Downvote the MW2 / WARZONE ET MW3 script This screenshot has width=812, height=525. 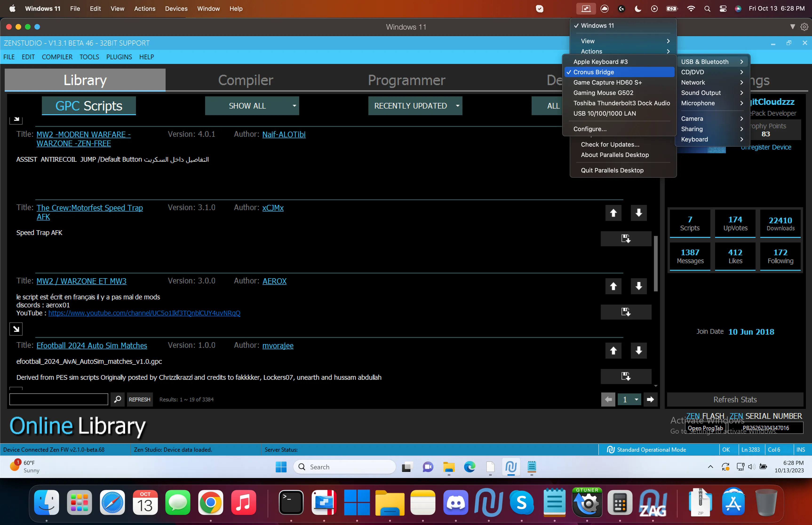(639, 286)
